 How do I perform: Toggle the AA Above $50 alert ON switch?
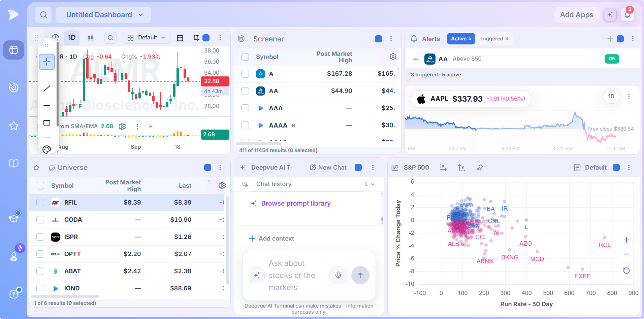[612, 59]
